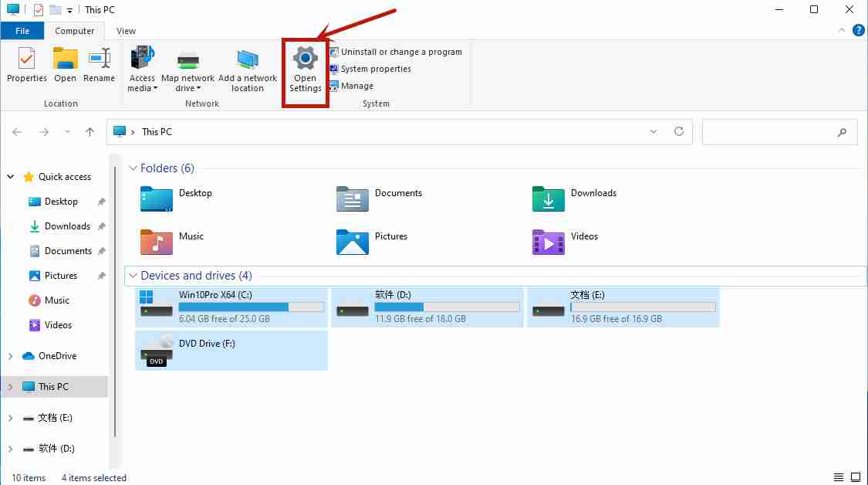Collapse the Folders (6) section
This screenshot has width=868, height=485.
point(133,168)
